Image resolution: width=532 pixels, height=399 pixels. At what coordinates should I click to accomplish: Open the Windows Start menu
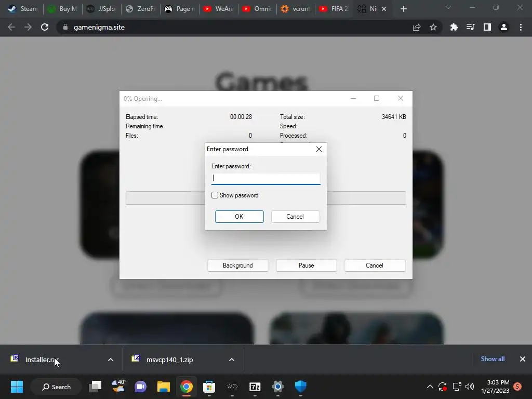pyautogui.click(x=17, y=387)
